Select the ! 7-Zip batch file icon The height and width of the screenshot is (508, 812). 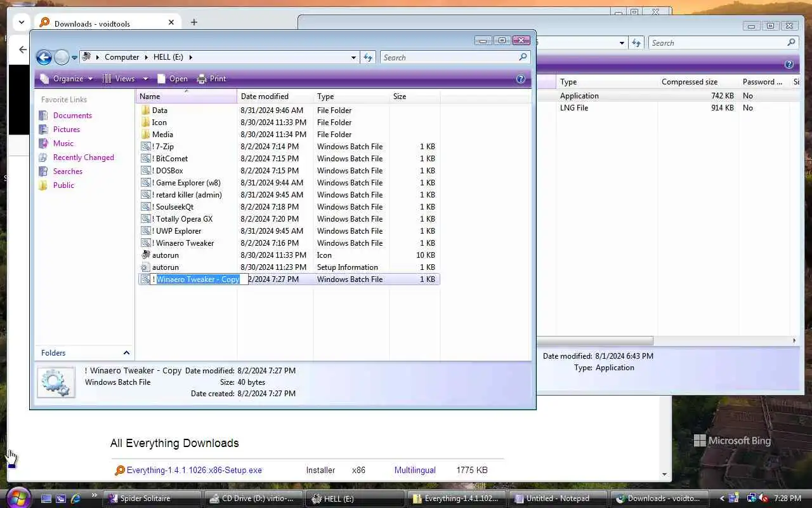coord(146,147)
